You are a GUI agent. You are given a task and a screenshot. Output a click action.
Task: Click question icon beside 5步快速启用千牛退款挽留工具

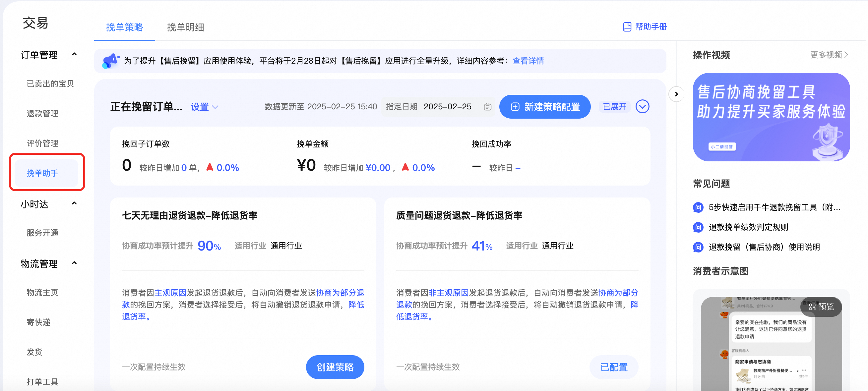(698, 207)
